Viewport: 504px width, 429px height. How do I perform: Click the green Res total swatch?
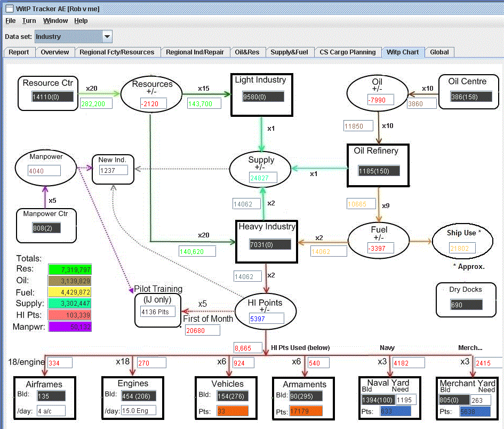70,269
